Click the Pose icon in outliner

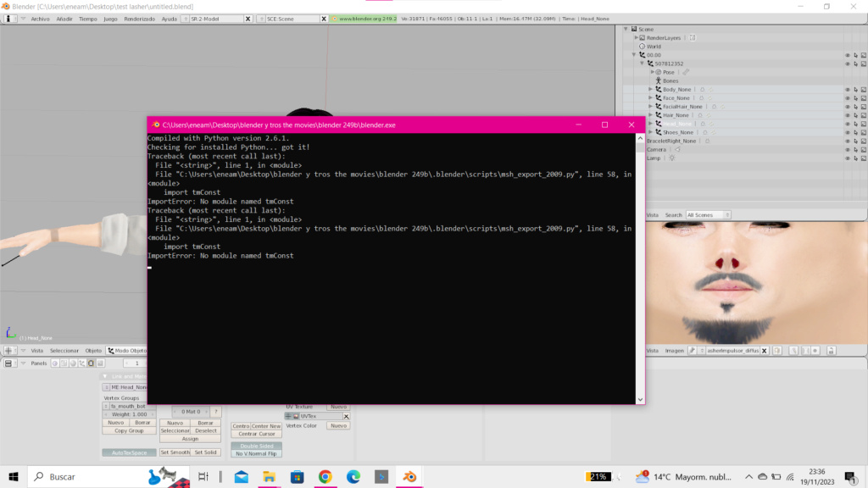click(658, 73)
